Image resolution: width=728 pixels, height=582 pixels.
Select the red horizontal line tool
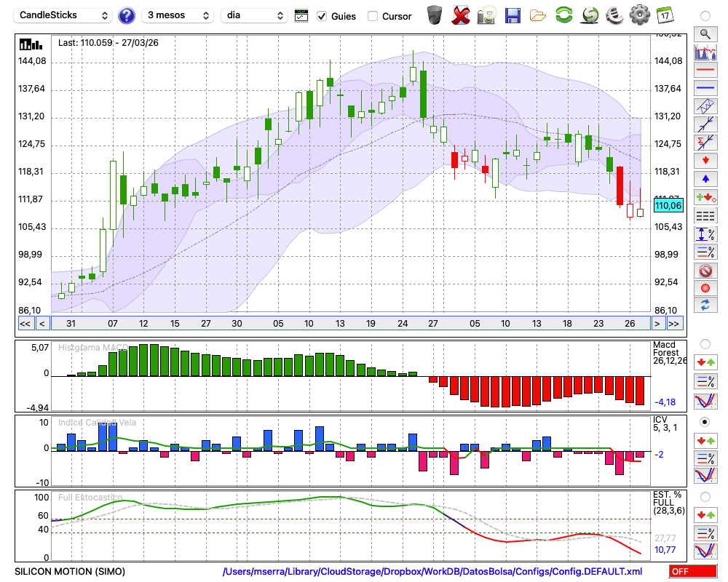point(705,71)
